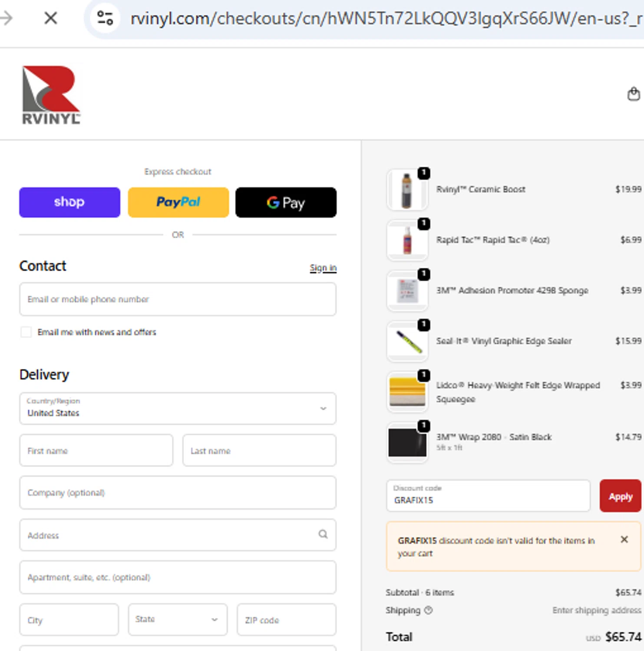Pay with Shop Pay button

69,202
